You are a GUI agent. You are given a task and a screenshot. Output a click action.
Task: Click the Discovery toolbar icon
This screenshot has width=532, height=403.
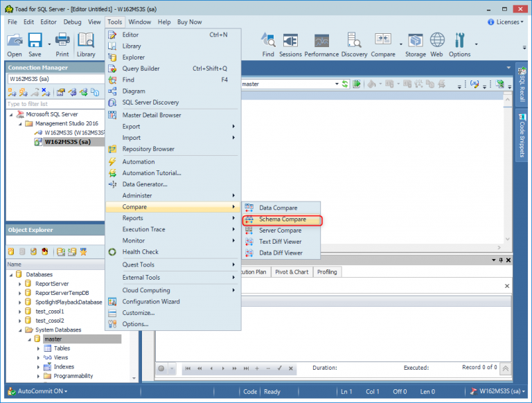coord(355,44)
